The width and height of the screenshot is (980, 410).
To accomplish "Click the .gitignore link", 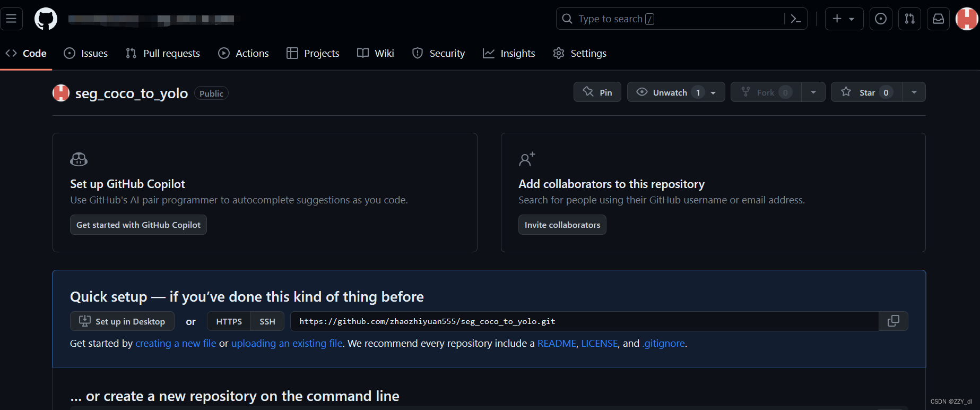I will (x=664, y=343).
